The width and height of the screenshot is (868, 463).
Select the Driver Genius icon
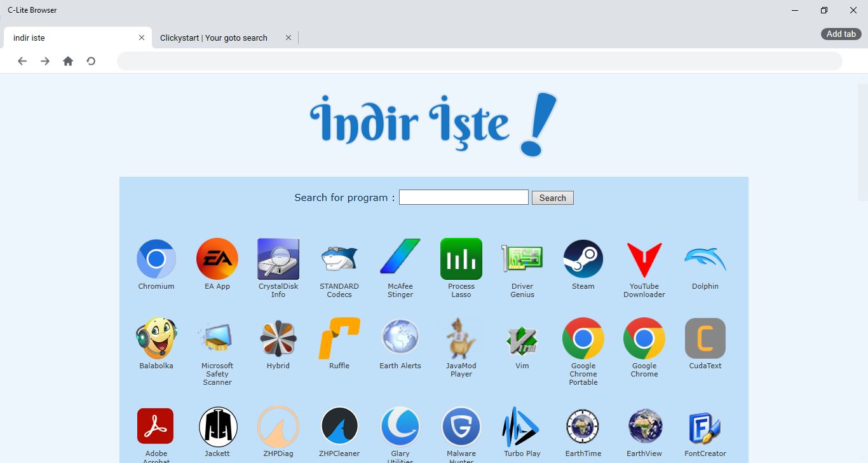point(522,259)
